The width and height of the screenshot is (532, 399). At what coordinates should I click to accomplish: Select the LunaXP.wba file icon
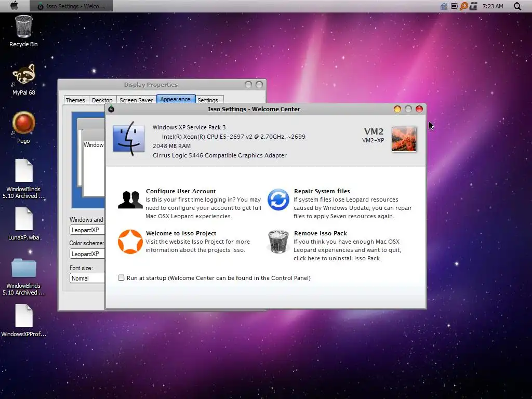[x=24, y=219]
